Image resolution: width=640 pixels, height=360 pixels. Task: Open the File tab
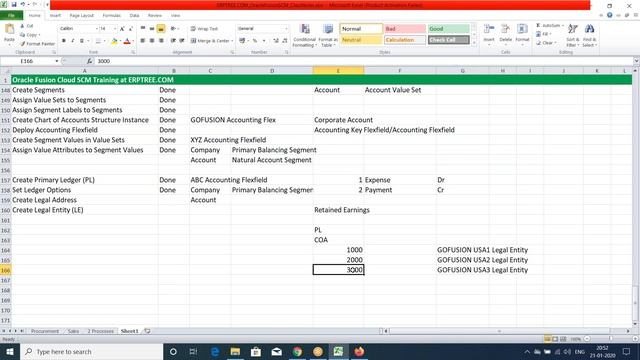tap(11, 15)
